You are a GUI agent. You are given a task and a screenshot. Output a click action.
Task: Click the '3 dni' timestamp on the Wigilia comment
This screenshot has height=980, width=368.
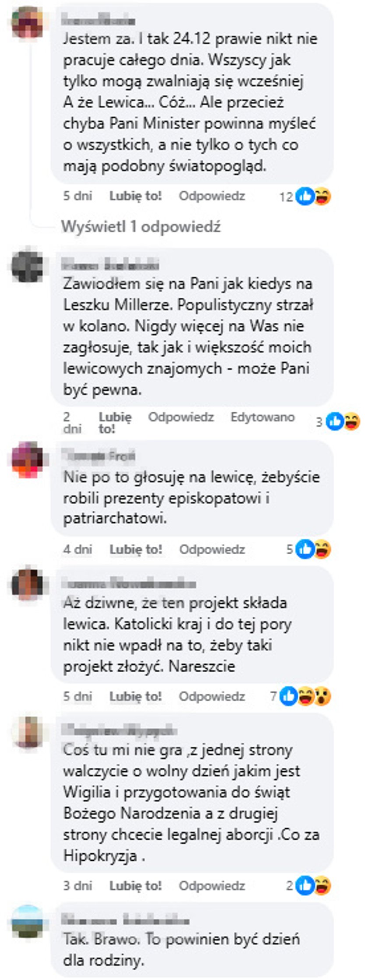coord(78,886)
